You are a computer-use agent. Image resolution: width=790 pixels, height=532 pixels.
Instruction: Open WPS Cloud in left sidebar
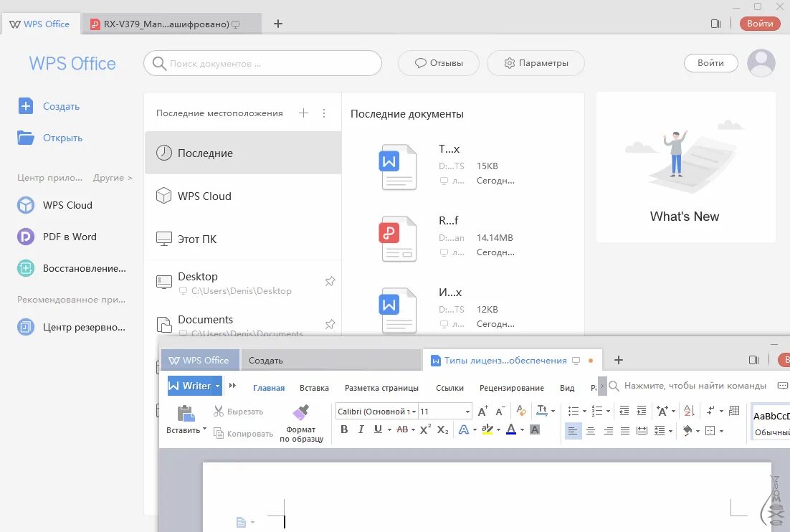(x=55, y=205)
